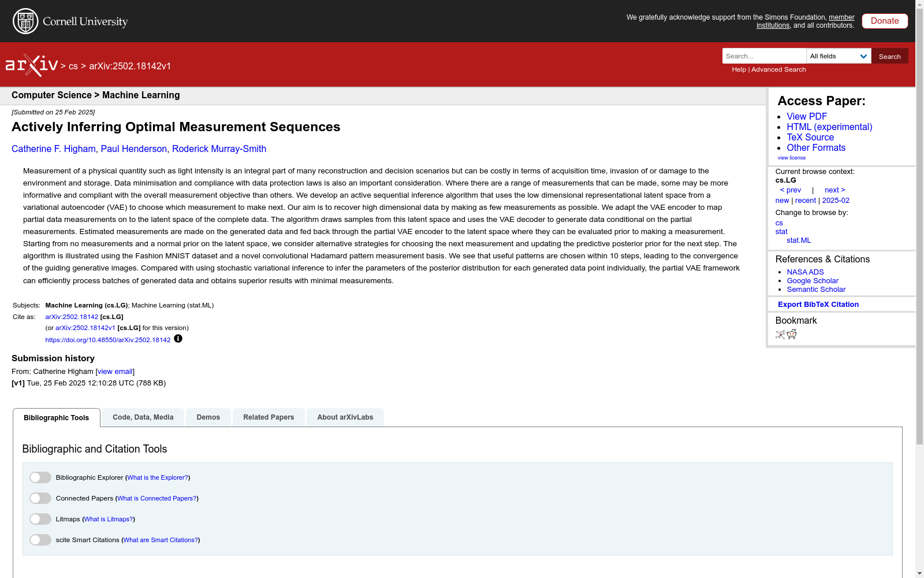924x578 pixels.
Task: Click the DOI info icon
Action: [178, 339]
